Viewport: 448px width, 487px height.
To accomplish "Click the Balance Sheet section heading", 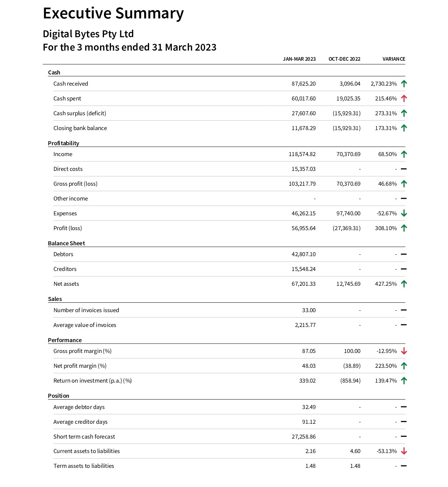I will pyautogui.click(x=66, y=243).
